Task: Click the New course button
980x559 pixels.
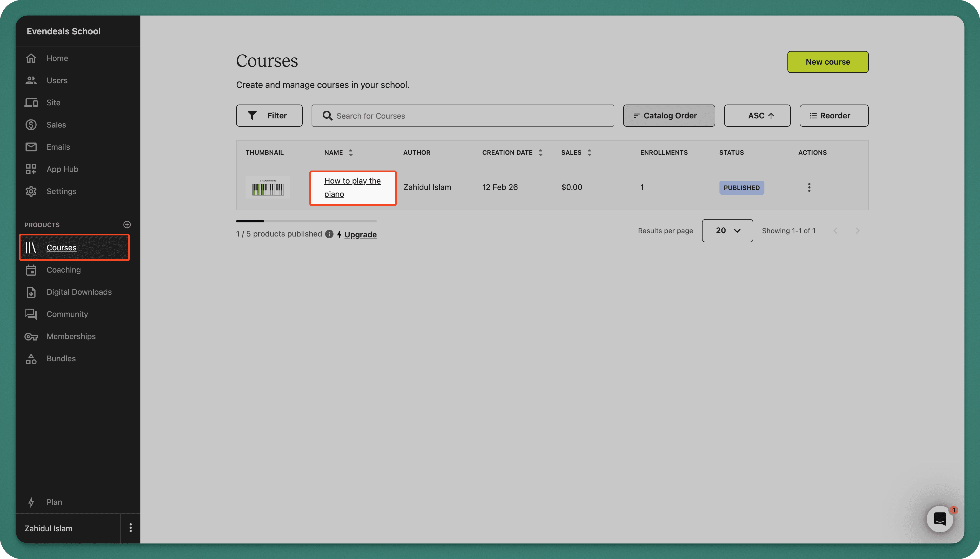Action: [x=827, y=62]
